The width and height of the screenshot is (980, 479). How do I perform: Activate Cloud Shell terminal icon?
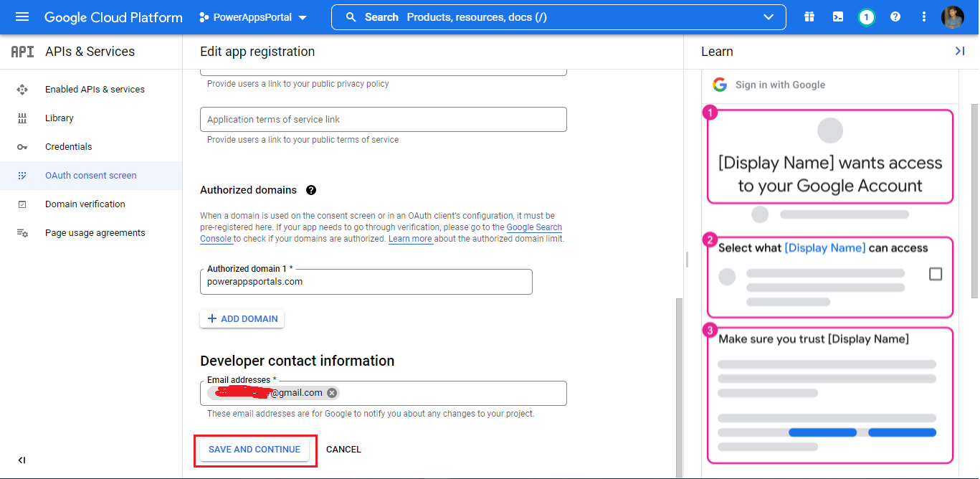pyautogui.click(x=837, y=17)
